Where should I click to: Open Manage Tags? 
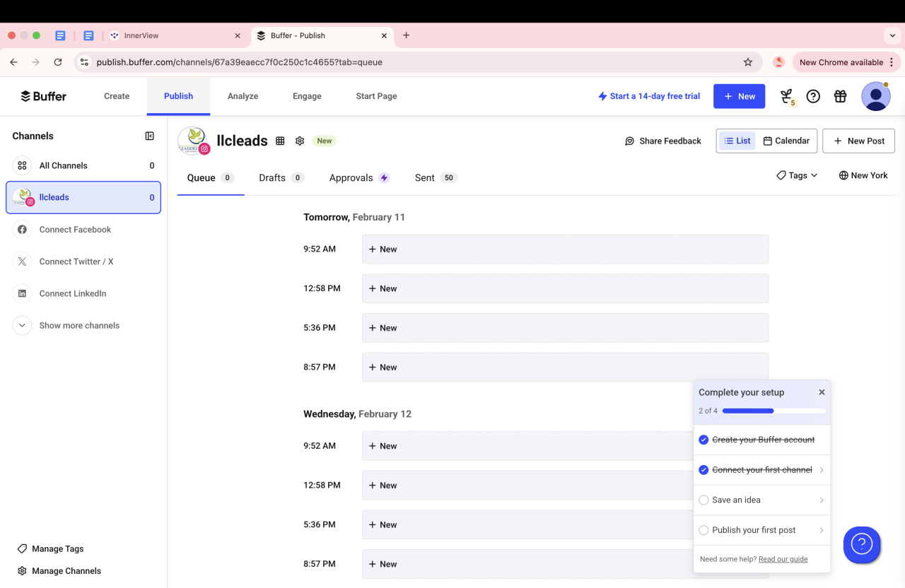pos(50,549)
